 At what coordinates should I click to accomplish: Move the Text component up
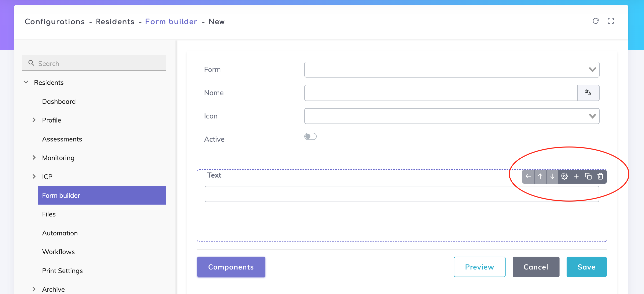tap(540, 176)
